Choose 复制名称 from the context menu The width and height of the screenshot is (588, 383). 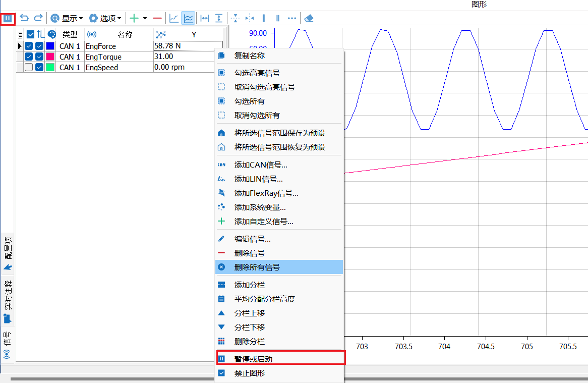point(279,56)
